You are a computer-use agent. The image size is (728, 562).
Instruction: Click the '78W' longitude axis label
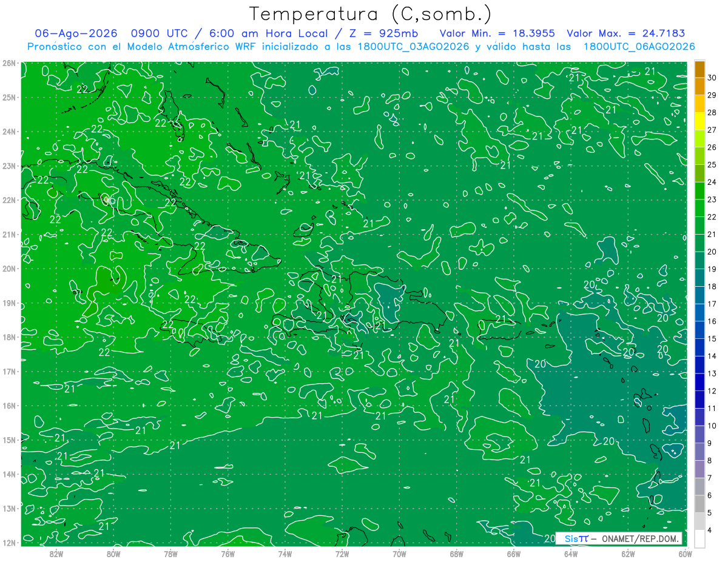(170, 554)
